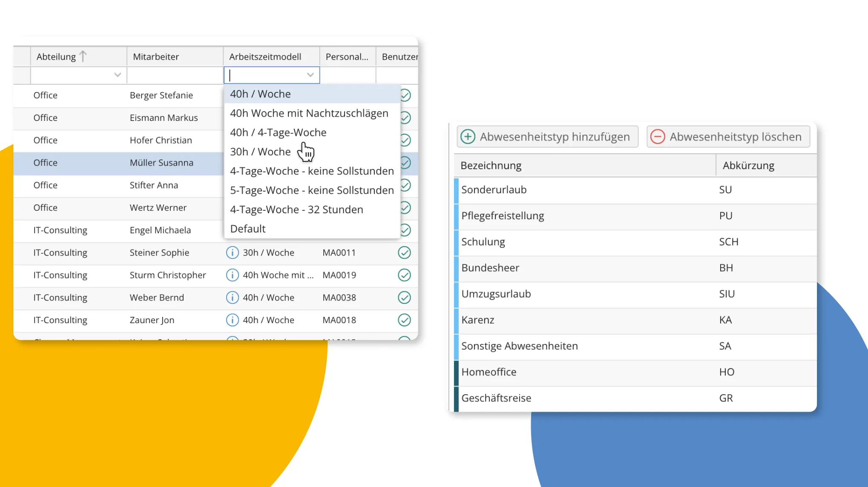Viewport: 868px width, 487px height.
Task: Click the info icon in Zauner Jon's row
Action: (x=232, y=320)
